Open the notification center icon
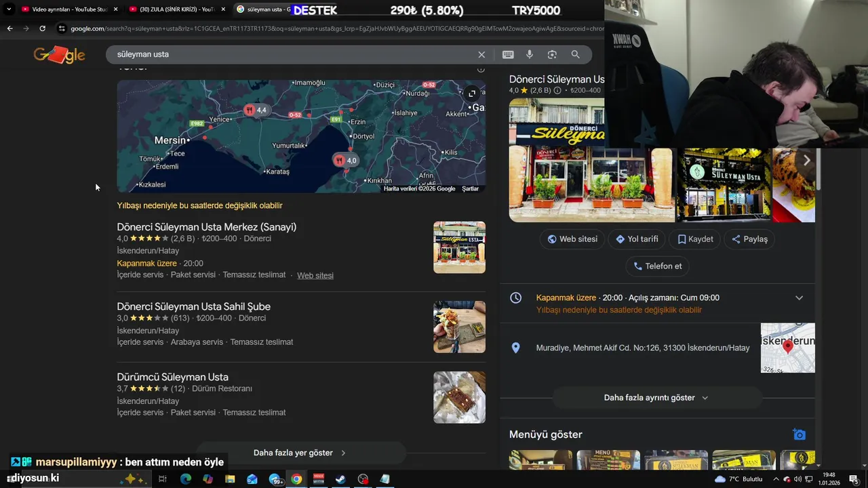This screenshot has height=488, width=868. pos(854,479)
